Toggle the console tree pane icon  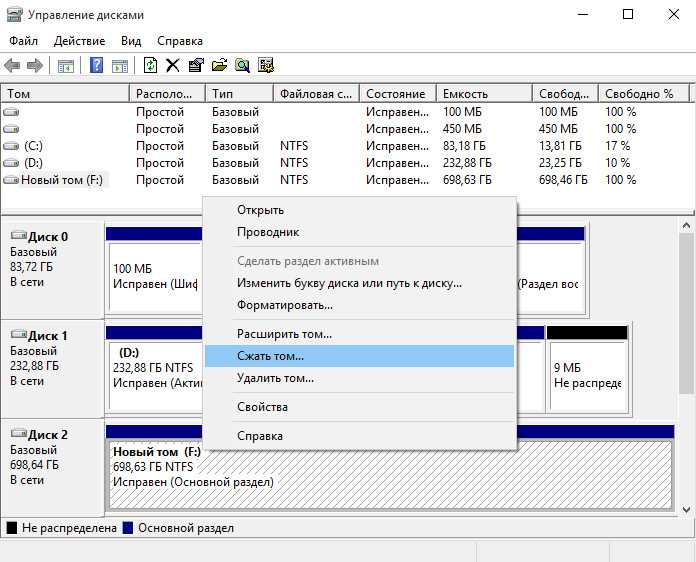[66, 66]
